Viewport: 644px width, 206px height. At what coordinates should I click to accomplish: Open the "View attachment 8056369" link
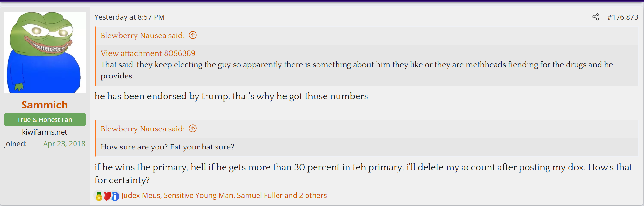(148, 53)
